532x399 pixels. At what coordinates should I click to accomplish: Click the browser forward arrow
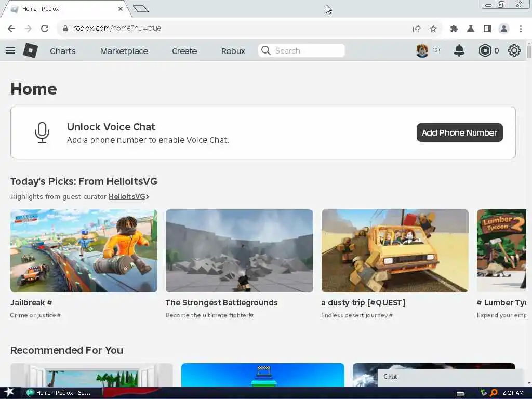(28, 29)
